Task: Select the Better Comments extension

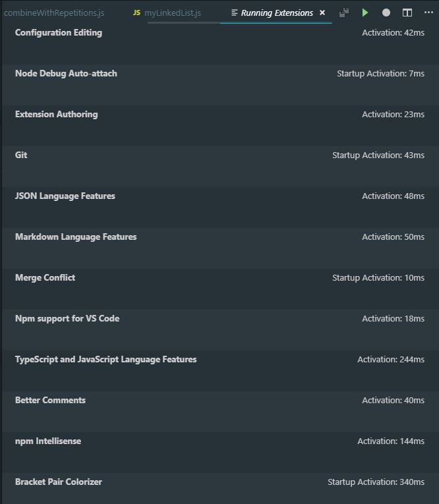Action: click(220, 411)
